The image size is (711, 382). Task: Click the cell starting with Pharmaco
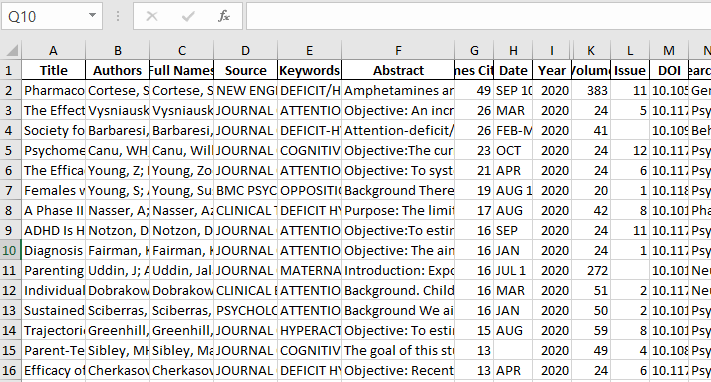(x=54, y=91)
